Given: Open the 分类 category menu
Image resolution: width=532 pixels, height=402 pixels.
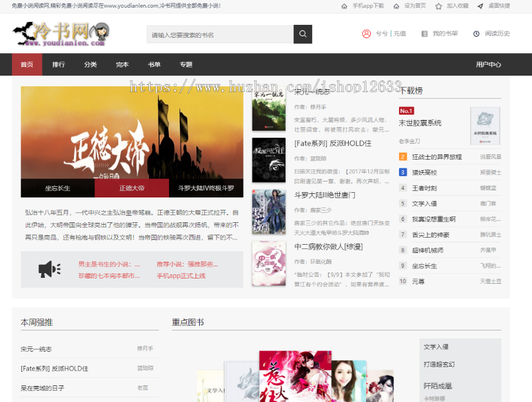Looking at the screenshot, I should click(x=90, y=64).
